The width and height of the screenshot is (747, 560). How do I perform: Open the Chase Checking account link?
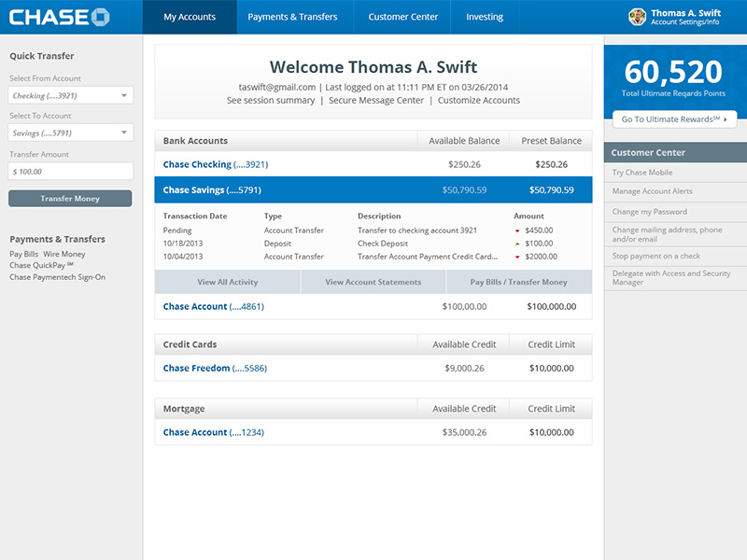(x=215, y=164)
